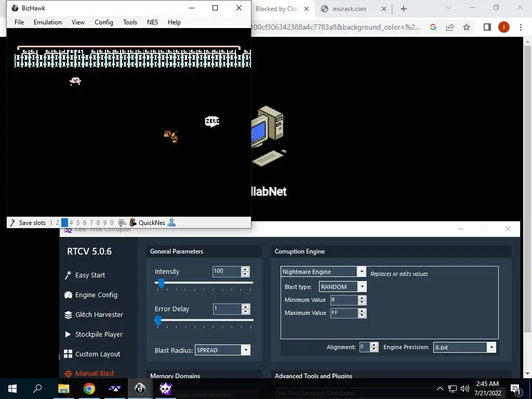Select save slot 0 in BizHawk

click(x=112, y=223)
